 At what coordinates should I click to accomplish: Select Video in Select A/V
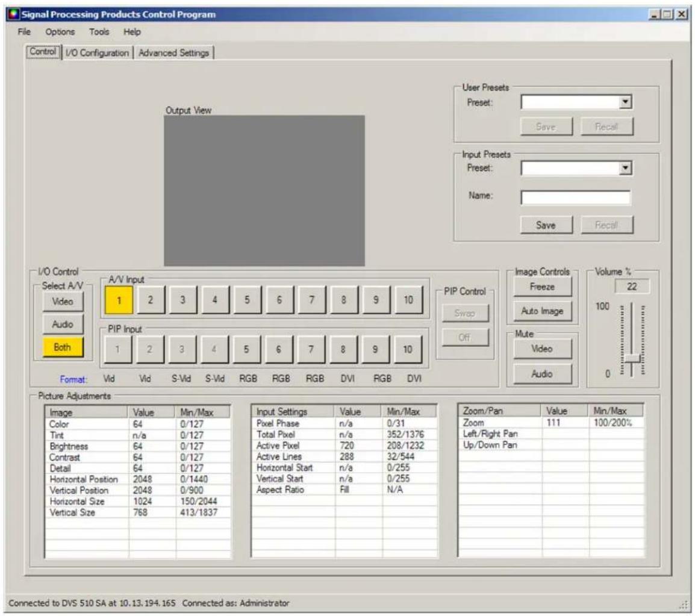coord(63,302)
